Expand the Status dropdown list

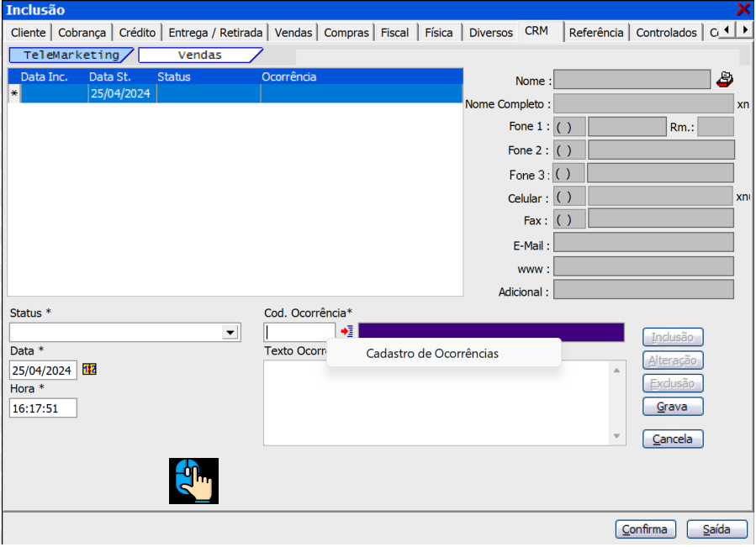point(230,333)
